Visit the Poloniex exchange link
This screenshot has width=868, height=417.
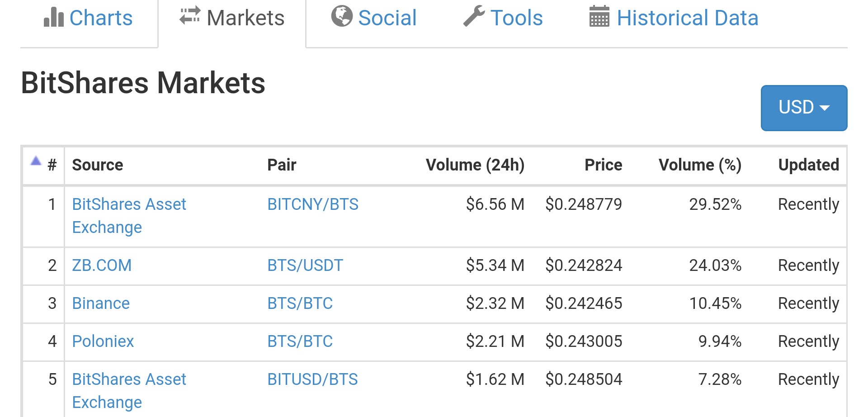[103, 341]
